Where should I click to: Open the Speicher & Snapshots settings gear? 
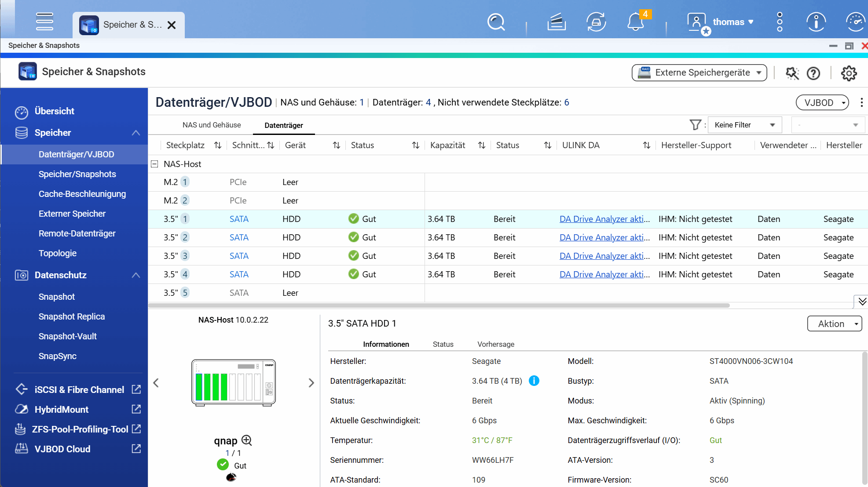pos(849,73)
